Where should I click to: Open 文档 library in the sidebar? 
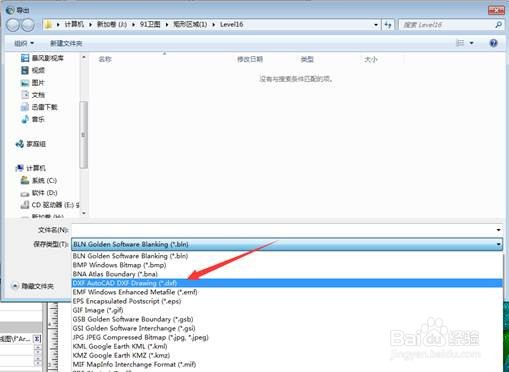pos(33,95)
